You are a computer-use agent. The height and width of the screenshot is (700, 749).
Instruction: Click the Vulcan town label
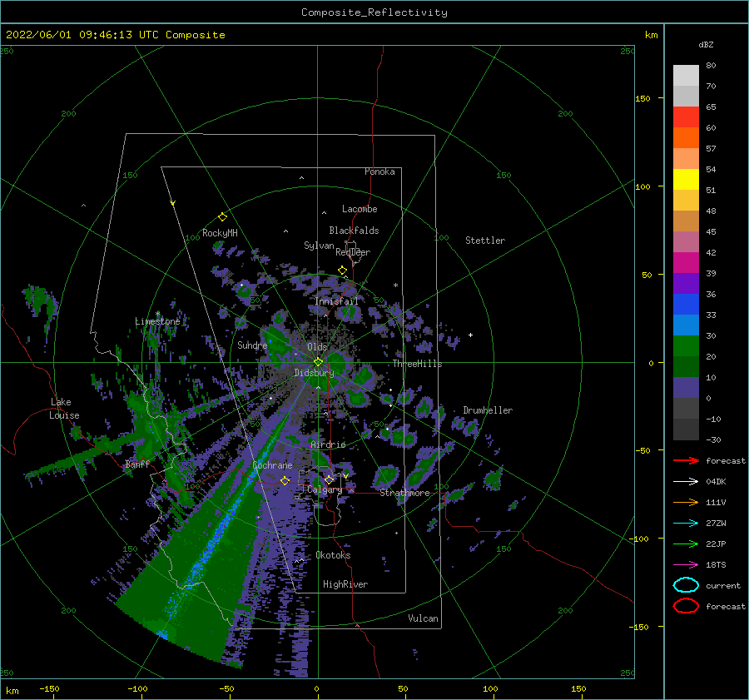(x=424, y=618)
